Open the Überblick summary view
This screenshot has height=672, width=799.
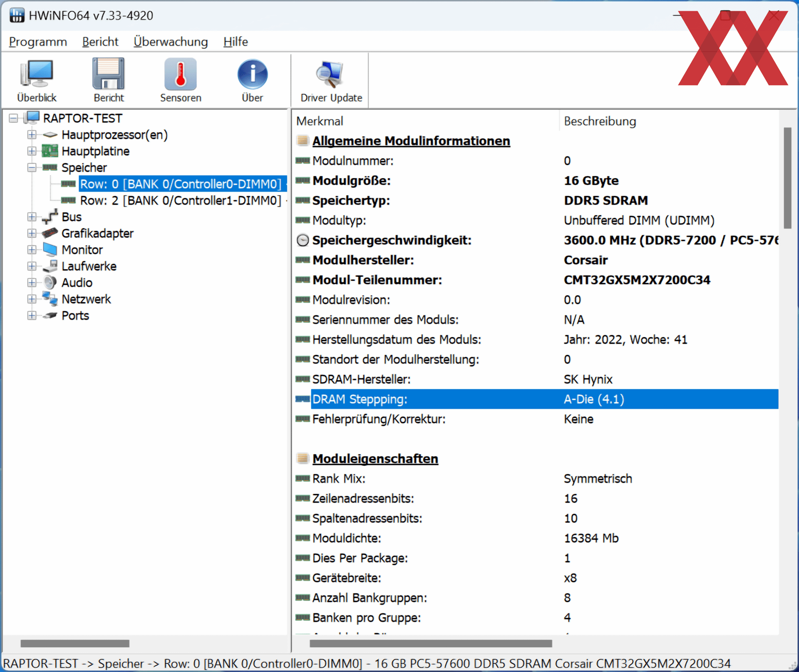pos(37,80)
